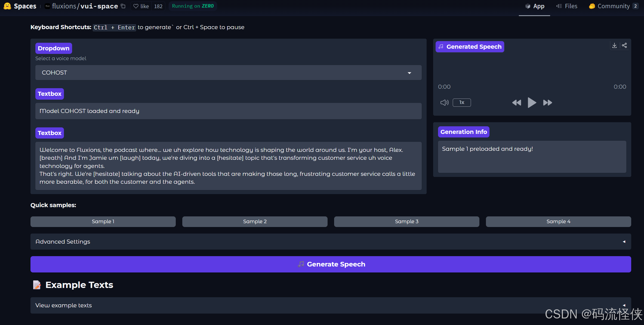Load Sample 3 quick sample

407,222
